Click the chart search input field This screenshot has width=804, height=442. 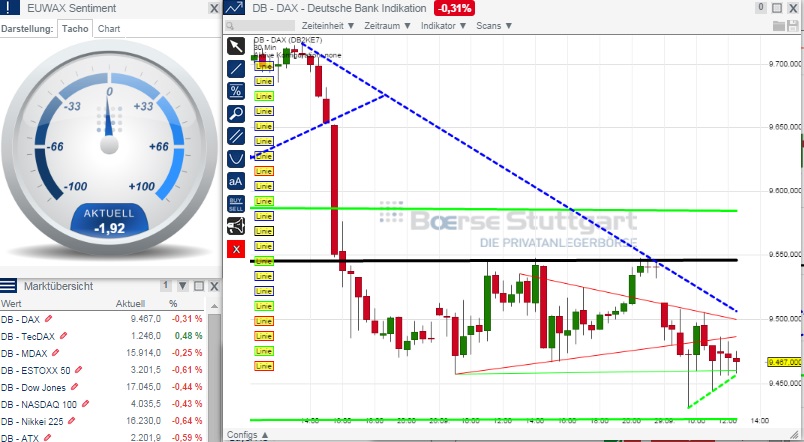[x=260, y=26]
